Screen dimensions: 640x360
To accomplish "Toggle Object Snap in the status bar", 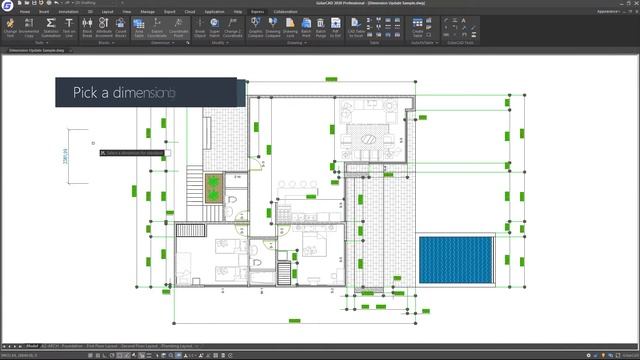I will (119, 356).
